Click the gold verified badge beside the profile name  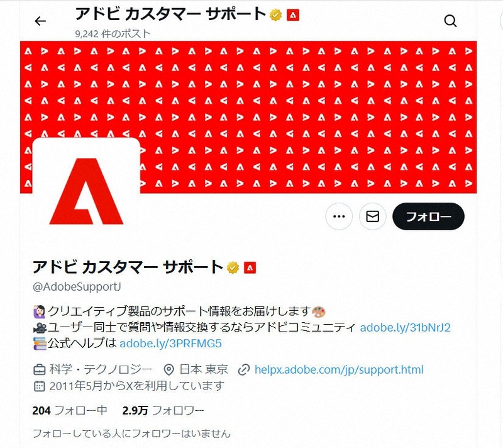(x=233, y=267)
